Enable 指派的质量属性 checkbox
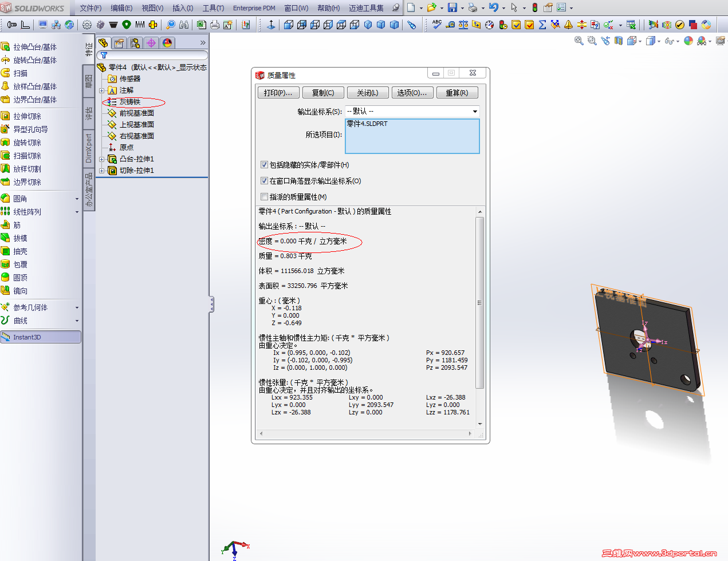728x561 pixels. (265, 196)
